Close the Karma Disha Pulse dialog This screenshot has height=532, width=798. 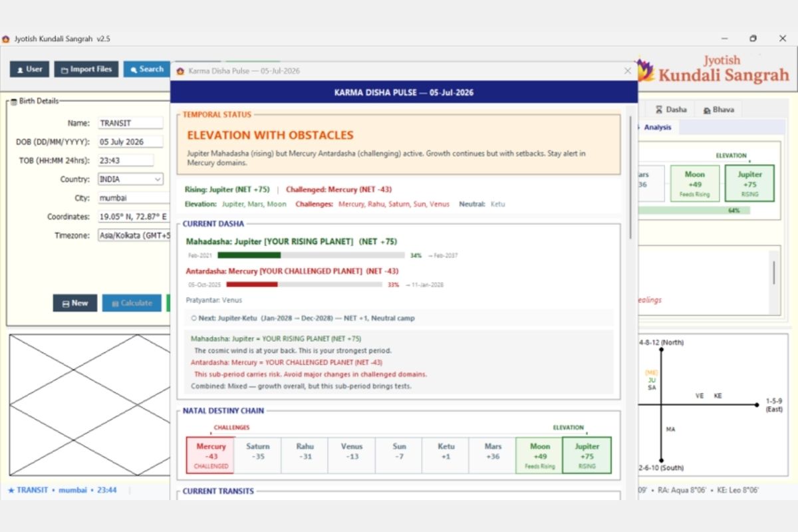pyautogui.click(x=627, y=70)
